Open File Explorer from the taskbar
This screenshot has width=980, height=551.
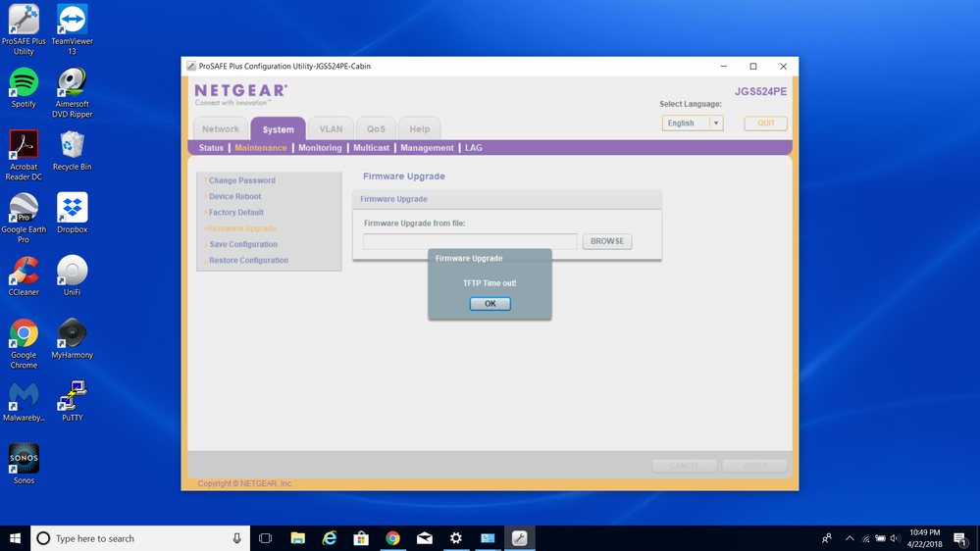[298, 538]
